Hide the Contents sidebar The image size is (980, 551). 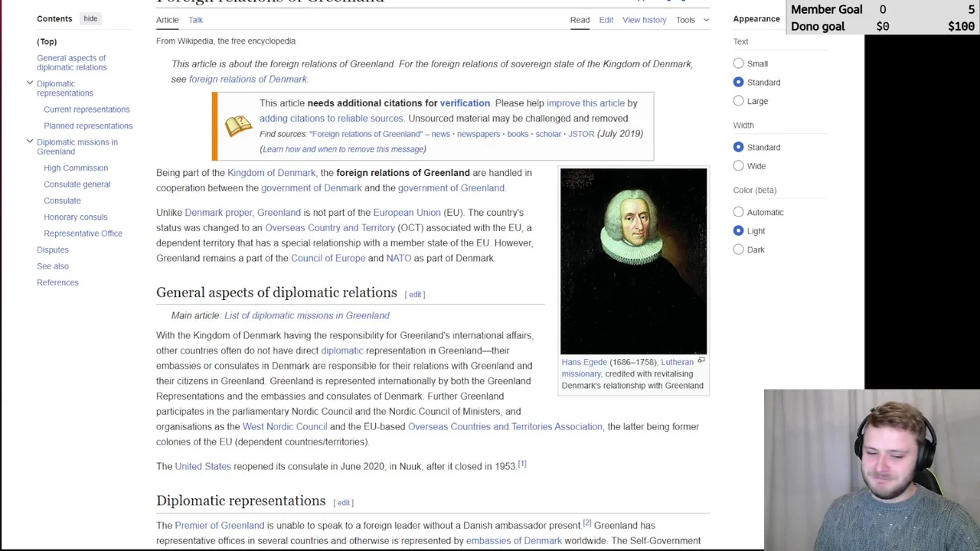[x=90, y=18]
